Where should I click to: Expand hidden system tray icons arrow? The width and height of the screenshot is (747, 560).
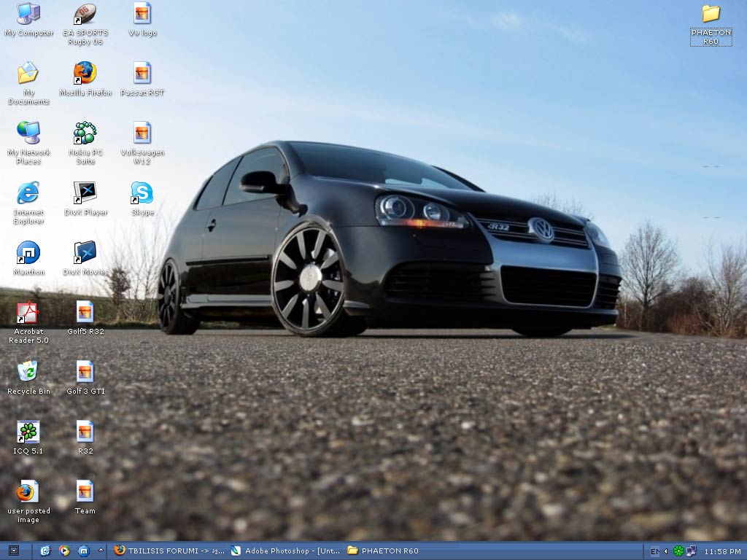click(665, 551)
